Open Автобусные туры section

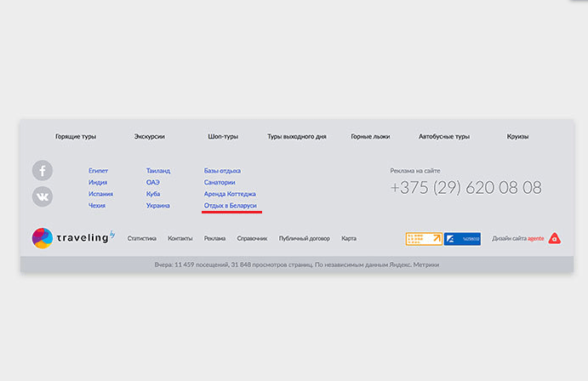point(444,137)
